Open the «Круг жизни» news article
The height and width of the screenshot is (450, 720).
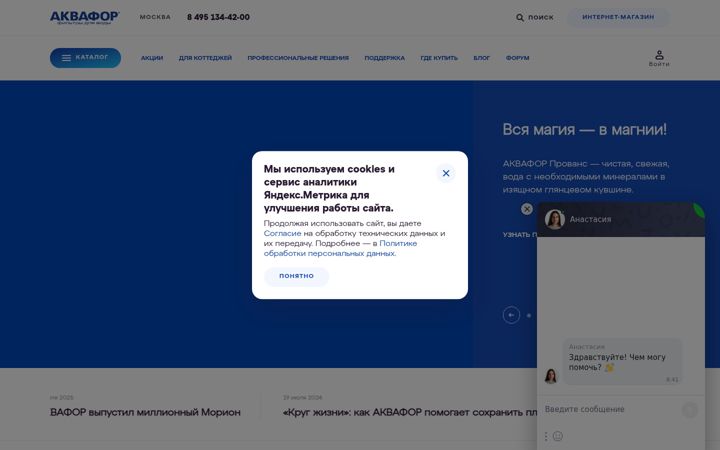pyautogui.click(x=410, y=412)
